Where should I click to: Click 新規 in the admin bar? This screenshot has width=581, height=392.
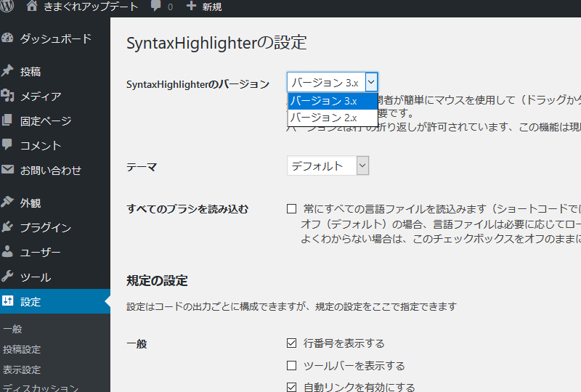coord(211,7)
